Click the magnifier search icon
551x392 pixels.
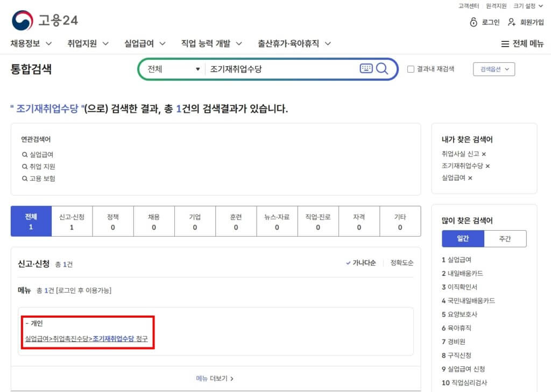point(382,69)
